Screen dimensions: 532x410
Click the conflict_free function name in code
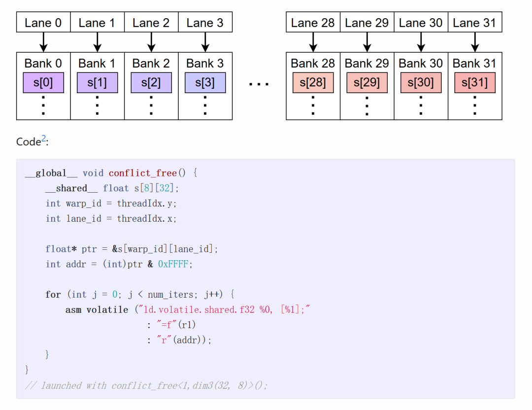pos(142,173)
